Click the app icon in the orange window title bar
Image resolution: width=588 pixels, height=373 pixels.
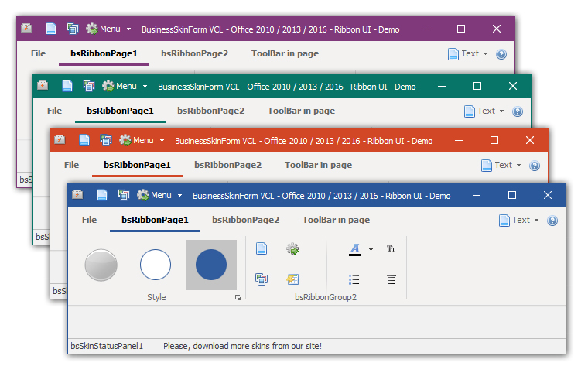tap(60, 140)
